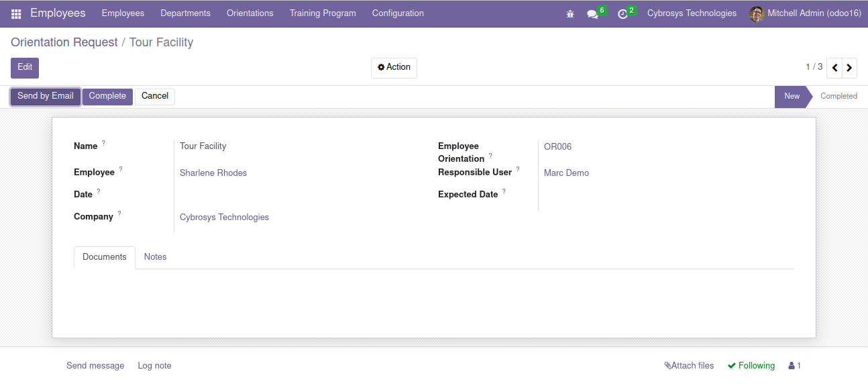
Task: Click the debug bug icon
Action: click(570, 13)
